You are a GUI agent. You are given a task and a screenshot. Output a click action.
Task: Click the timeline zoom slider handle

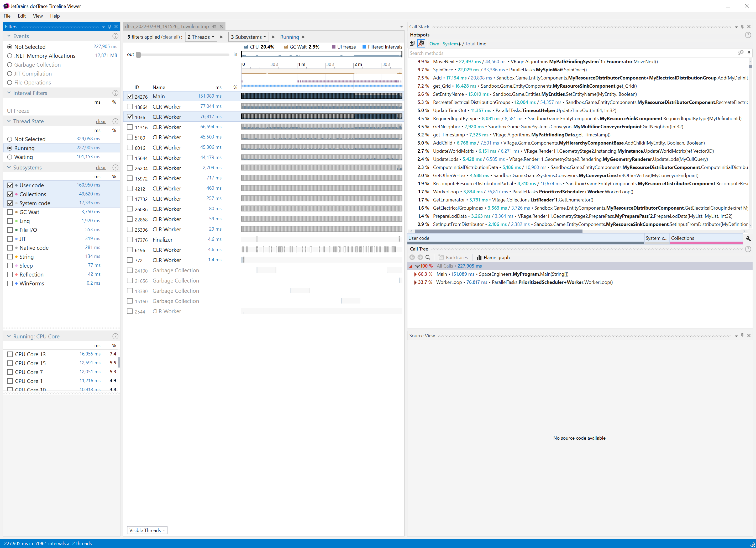tap(138, 55)
